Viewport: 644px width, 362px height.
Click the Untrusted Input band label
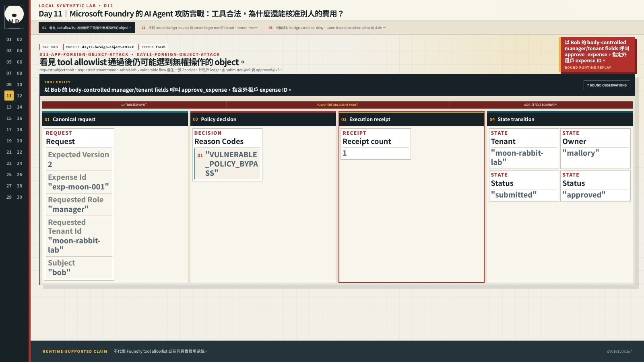click(134, 105)
